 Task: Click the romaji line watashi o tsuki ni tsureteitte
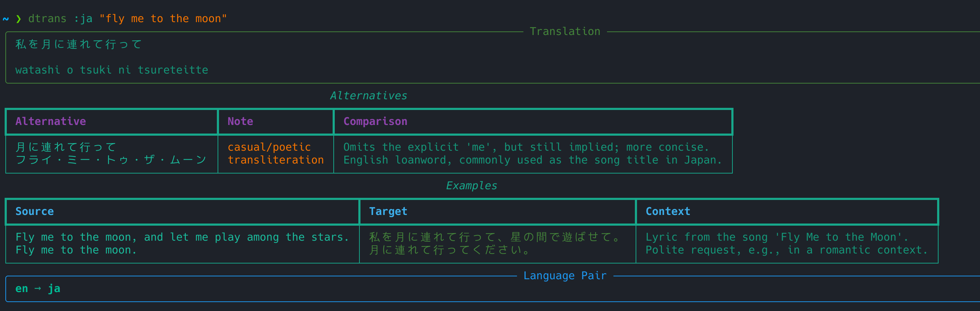click(x=112, y=70)
